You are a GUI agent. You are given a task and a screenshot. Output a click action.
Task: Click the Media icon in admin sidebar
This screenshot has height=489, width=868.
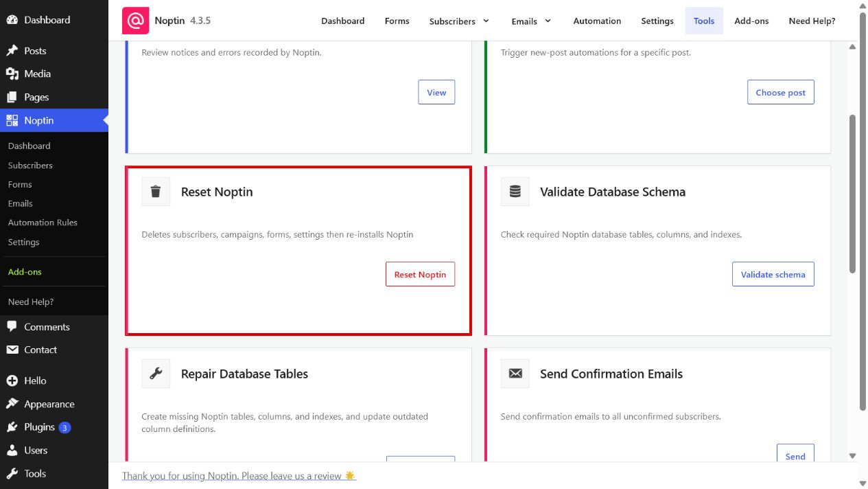click(x=12, y=73)
